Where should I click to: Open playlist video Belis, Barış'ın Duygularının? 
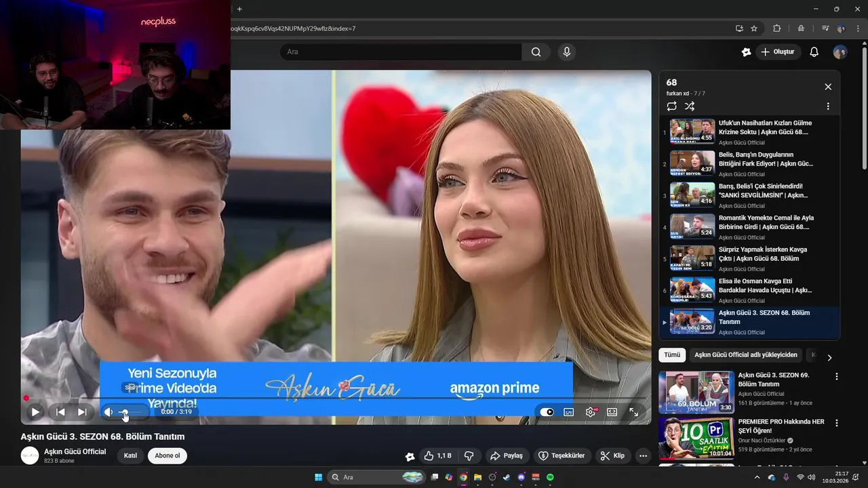point(749,163)
